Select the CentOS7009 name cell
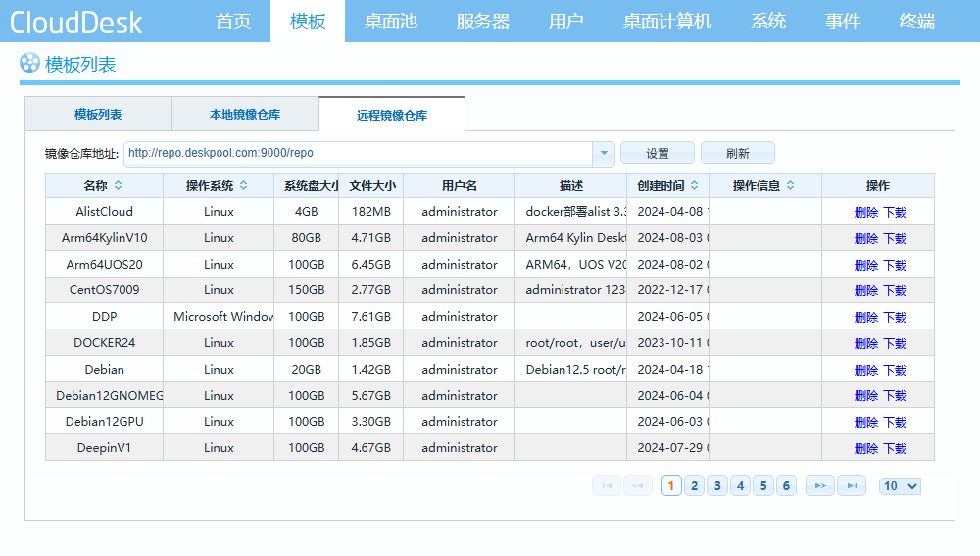The width and height of the screenshot is (980, 556). [x=105, y=290]
